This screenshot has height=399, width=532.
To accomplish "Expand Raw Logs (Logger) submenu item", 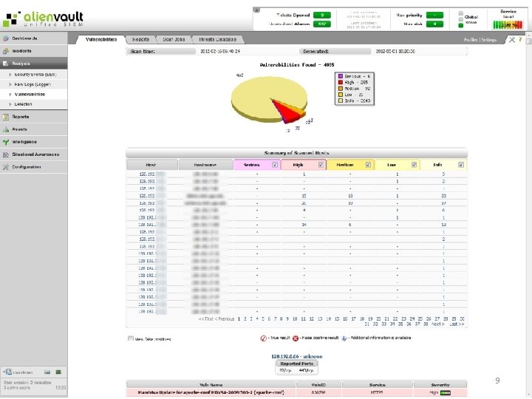I will 33,84.
